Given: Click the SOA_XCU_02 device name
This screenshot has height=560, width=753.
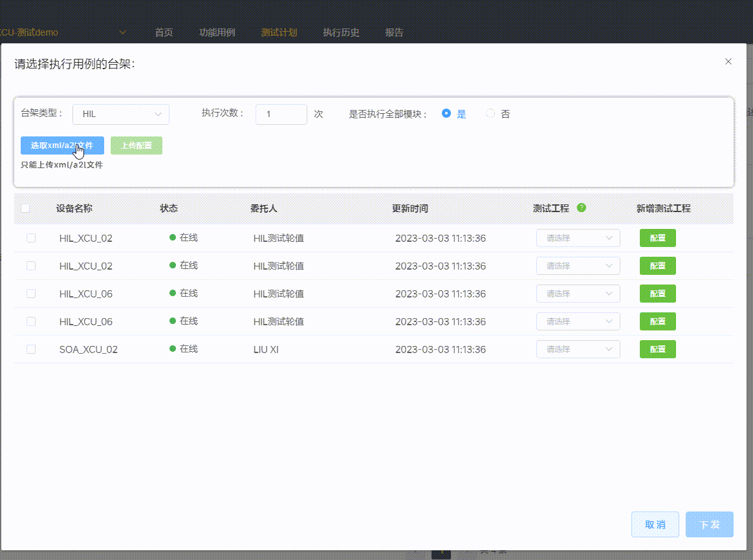Looking at the screenshot, I should [89, 349].
